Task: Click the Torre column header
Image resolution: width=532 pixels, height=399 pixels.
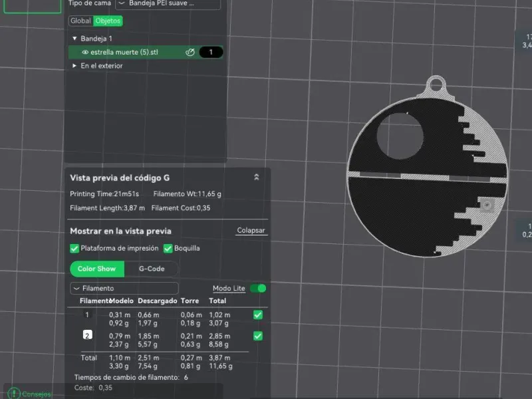Action: 190,301
